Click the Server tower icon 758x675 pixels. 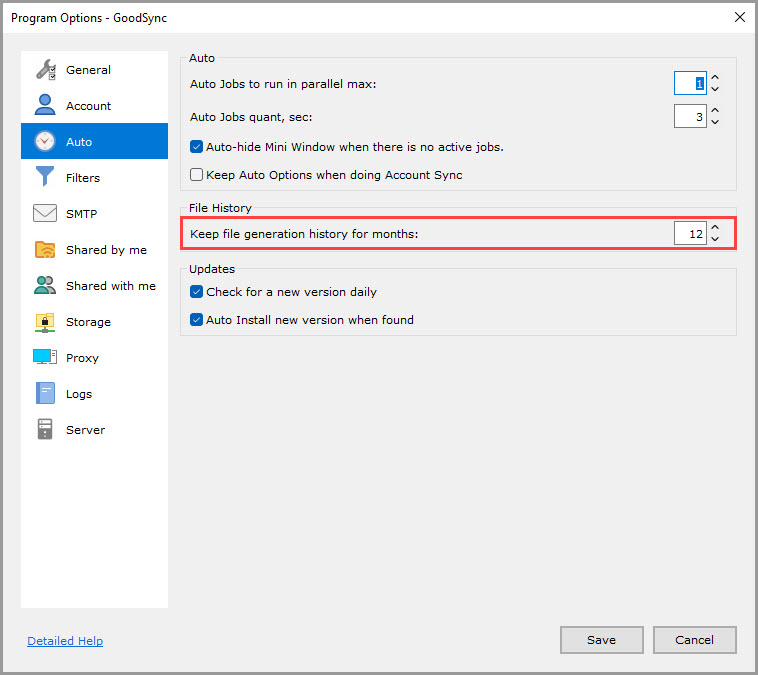click(45, 429)
